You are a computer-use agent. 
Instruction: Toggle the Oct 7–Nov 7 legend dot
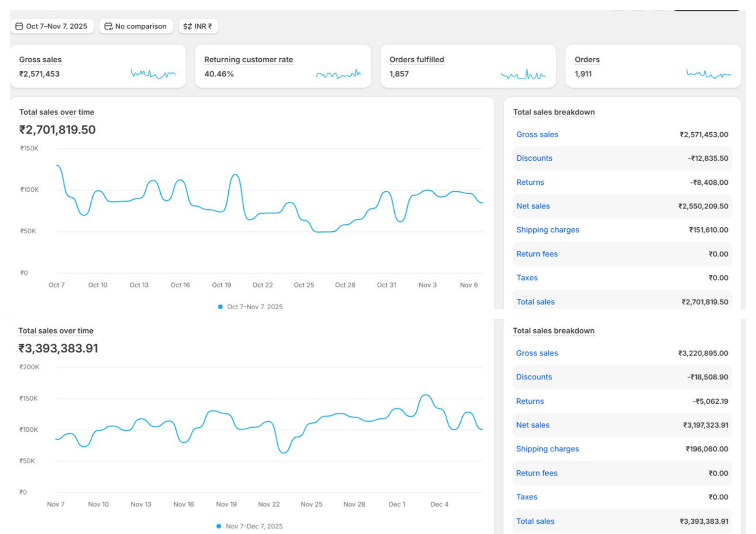[220, 307]
